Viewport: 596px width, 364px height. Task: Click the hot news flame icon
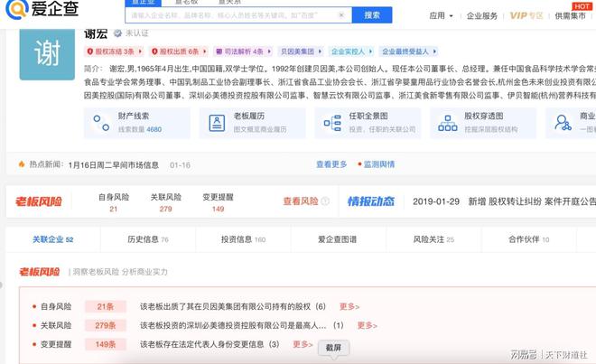click(22, 164)
